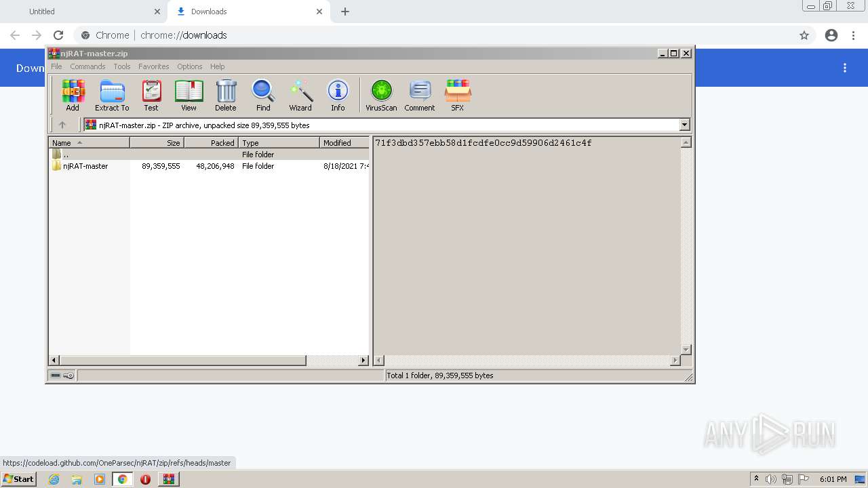Click the SFX conversion icon
Screen dimensions: 868x488
click(x=458, y=96)
